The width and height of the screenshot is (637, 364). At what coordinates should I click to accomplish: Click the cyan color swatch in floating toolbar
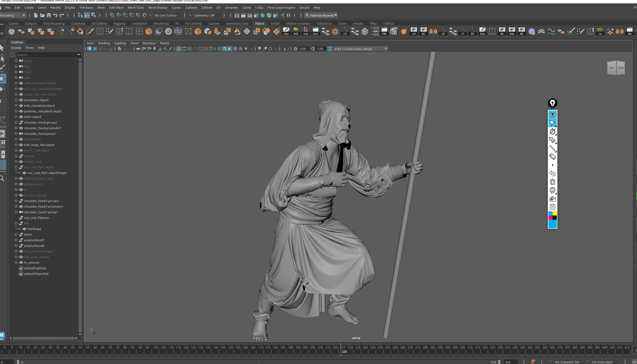(x=552, y=224)
